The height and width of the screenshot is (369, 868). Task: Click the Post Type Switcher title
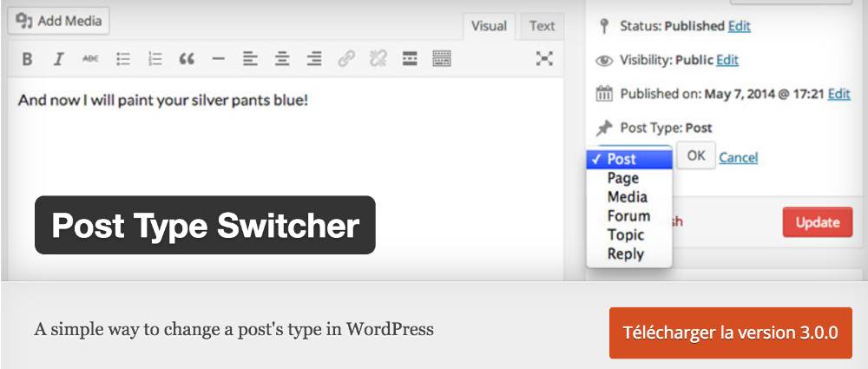pos(206,225)
